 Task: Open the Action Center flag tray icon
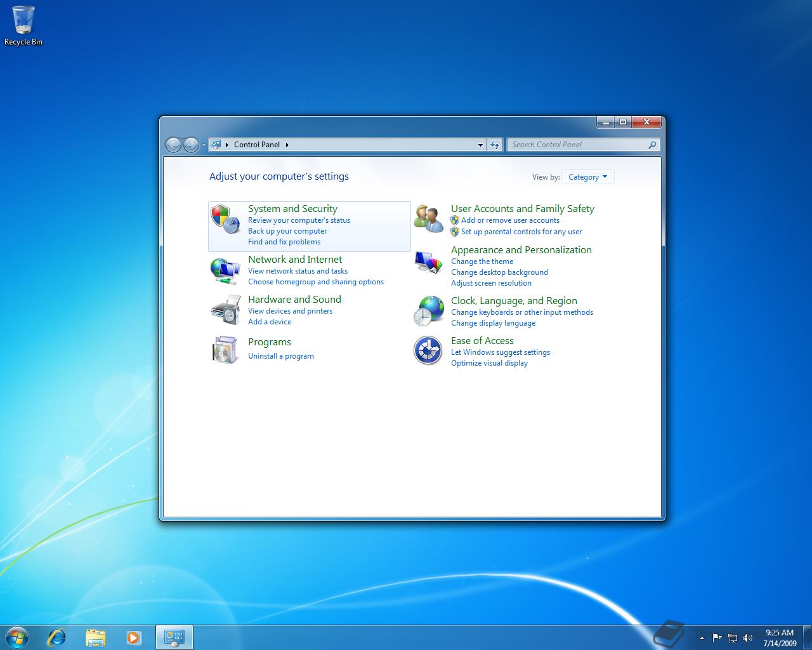717,637
